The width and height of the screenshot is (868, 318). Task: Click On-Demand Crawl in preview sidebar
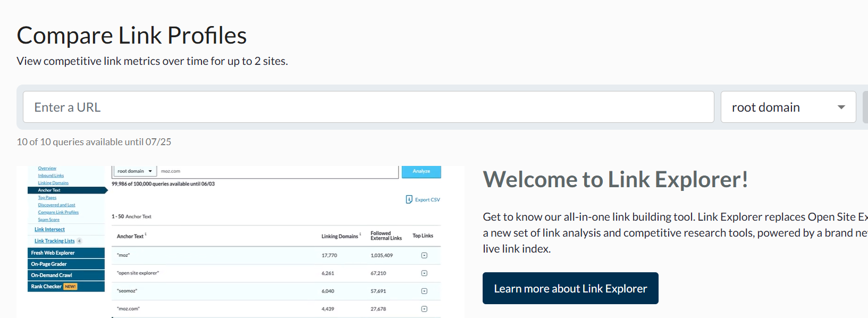66,275
